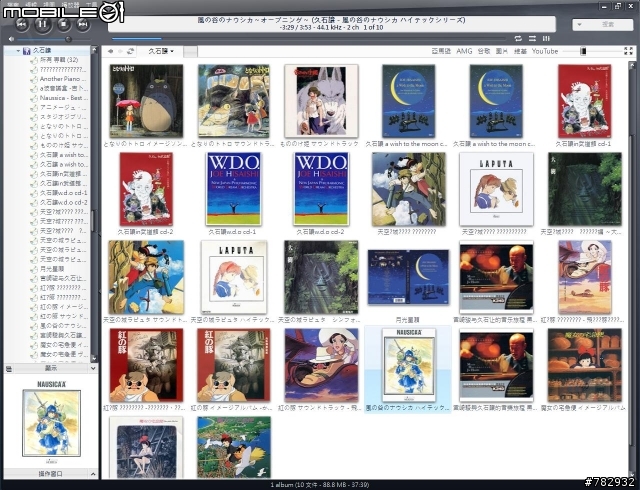Select 久石讓w.d.o cd-1 in sidebar
The width and height of the screenshot is (640, 490).
pyautogui.click(x=64, y=193)
